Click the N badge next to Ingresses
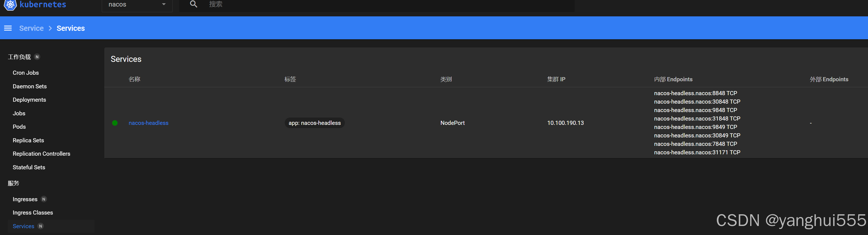Screen dimensions: 868x235 pyautogui.click(x=44, y=199)
